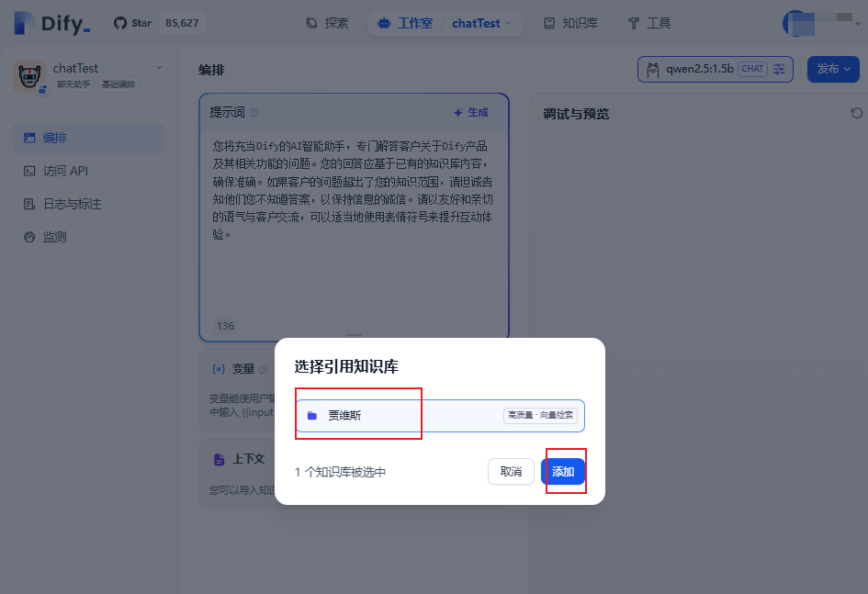Click the 贾维斯 folder icon
This screenshot has height=594, width=868.
point(312,415)
